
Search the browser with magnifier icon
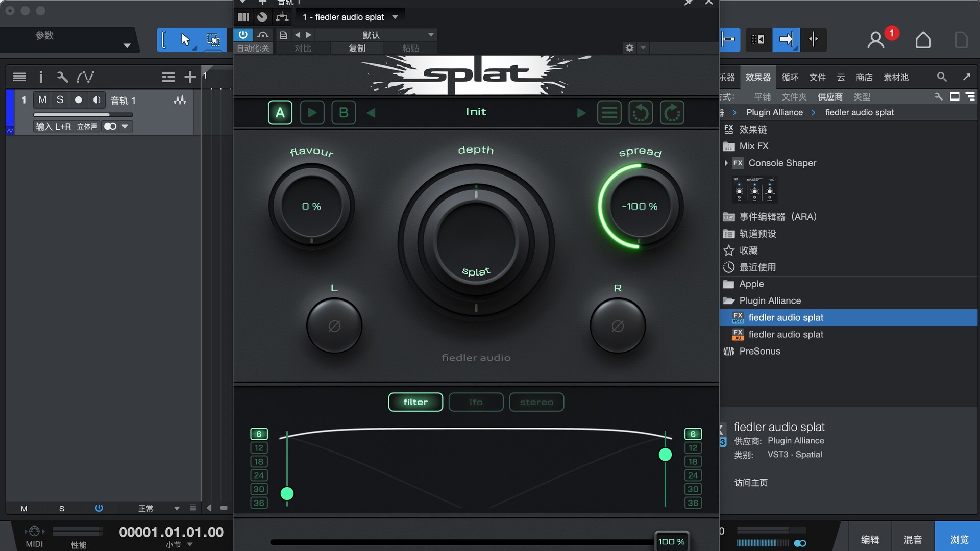942,77
